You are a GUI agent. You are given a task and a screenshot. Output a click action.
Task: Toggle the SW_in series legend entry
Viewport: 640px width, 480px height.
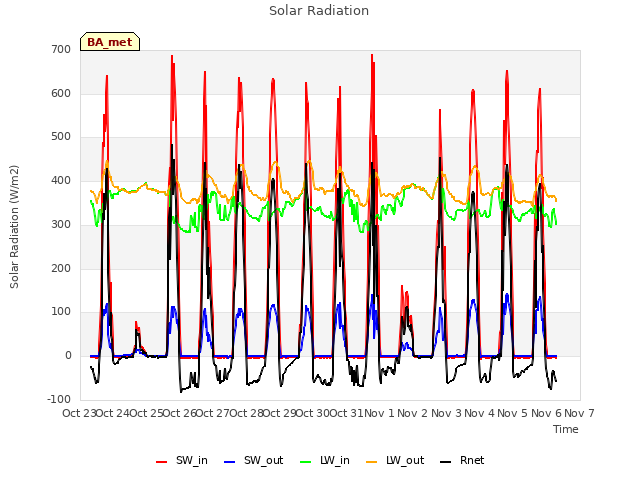tap(182, 460)
